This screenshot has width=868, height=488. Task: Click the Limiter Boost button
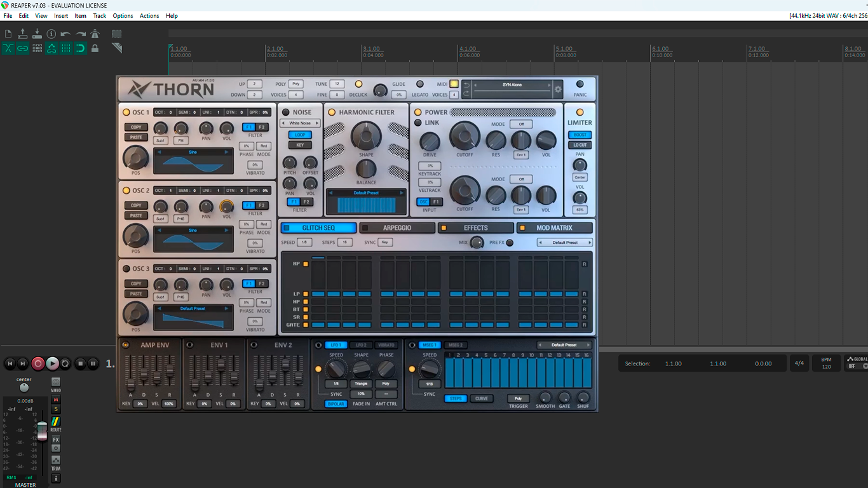(x=580, y=135)
